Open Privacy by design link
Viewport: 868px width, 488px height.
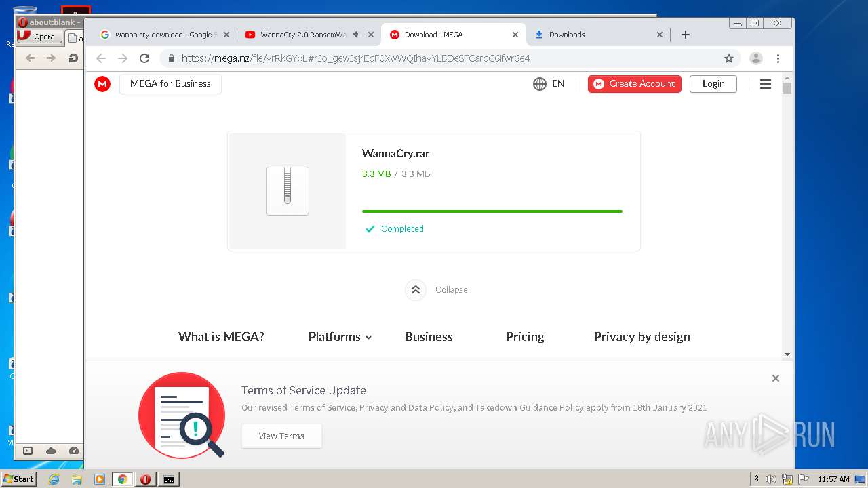(x=642, y=337)
